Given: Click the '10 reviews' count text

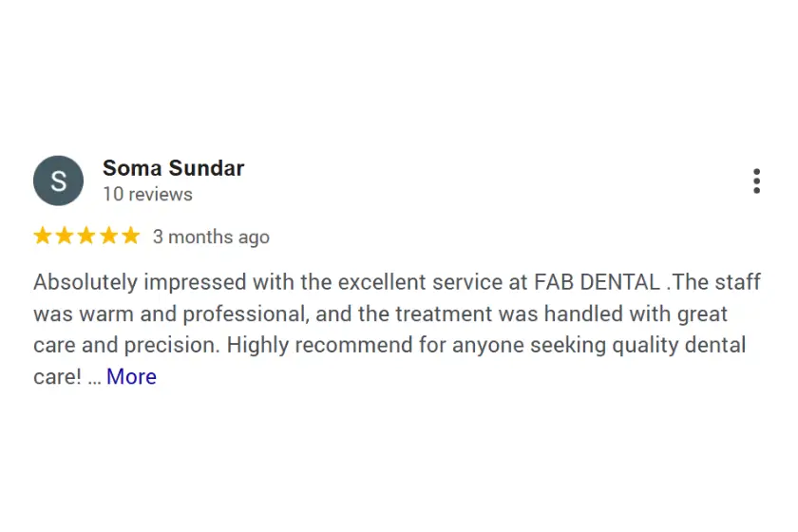Looking at the screenshot, I should tap(147, 195).
